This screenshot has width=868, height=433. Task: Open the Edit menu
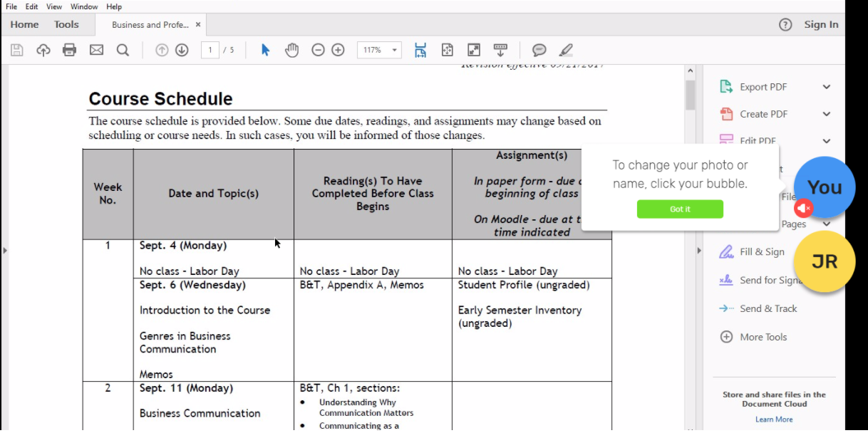tap(31, 6)
